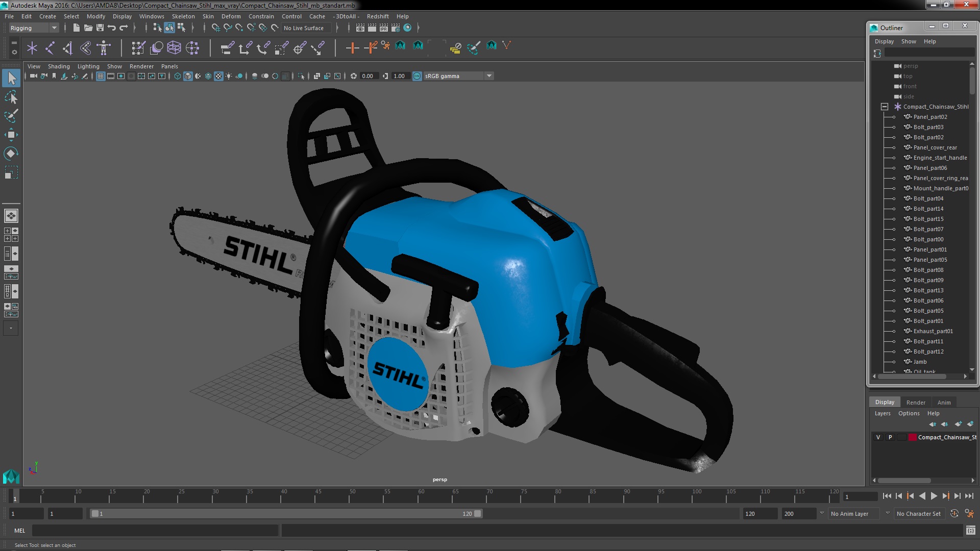The image size is (980, 551).
Task: Toggle smooth shade all in viewport
Action: click(x=188, y=76)
